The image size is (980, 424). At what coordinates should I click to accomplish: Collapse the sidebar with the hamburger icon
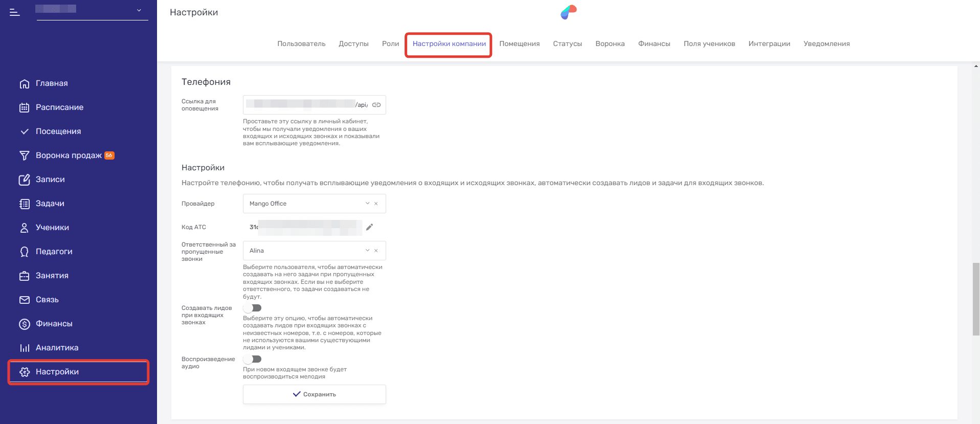point(15,12)
